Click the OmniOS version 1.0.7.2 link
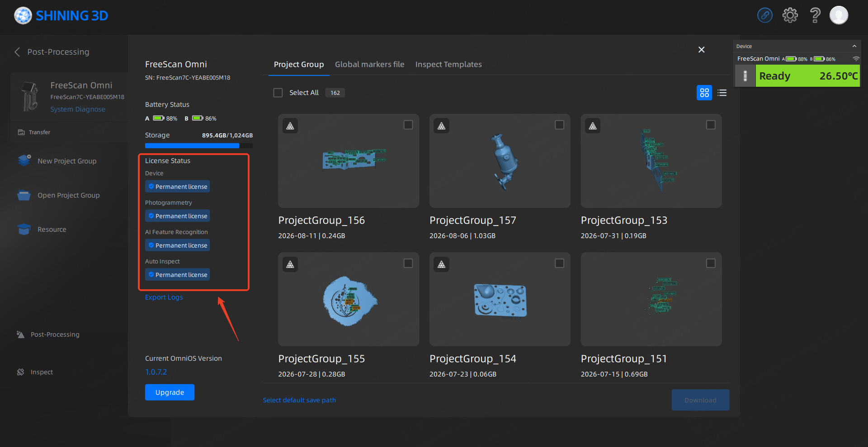The image size is (868, 447). click(x=156, y=372)
